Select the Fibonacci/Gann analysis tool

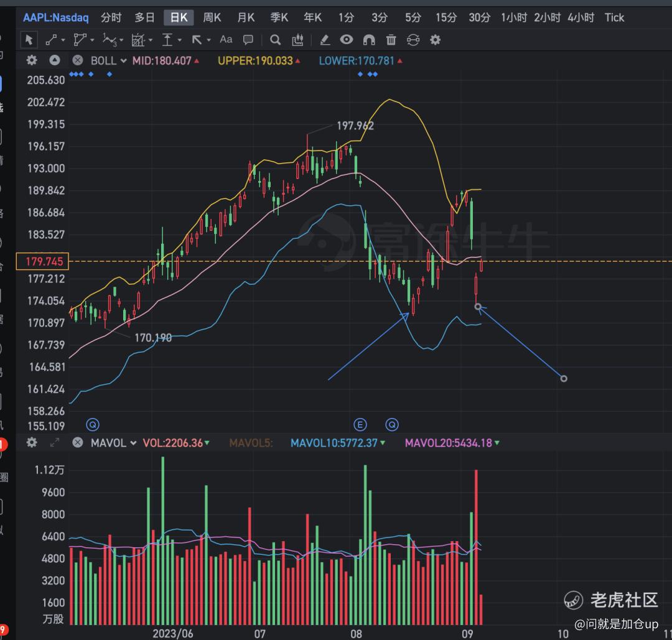138,40
